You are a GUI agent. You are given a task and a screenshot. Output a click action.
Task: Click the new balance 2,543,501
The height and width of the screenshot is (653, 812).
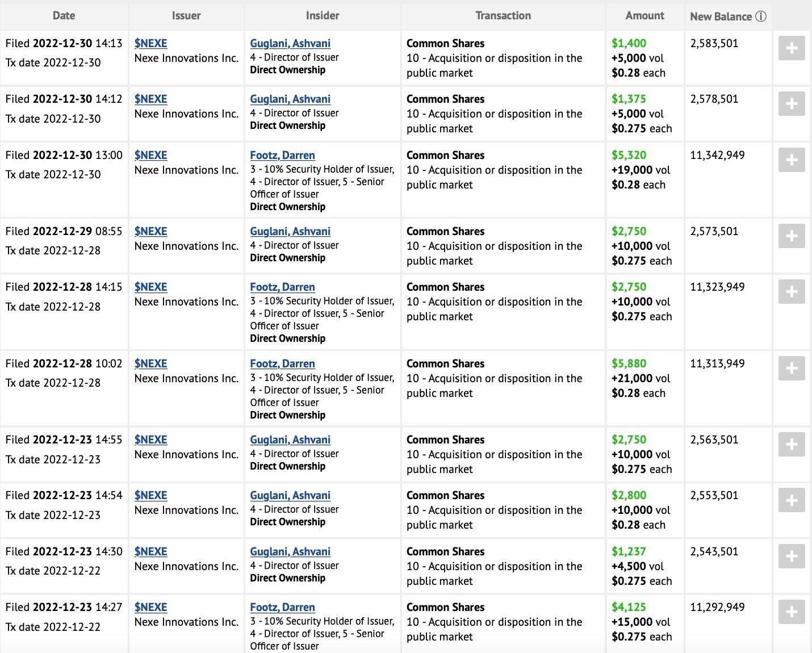pyautogui.click(x=714, y=551)
